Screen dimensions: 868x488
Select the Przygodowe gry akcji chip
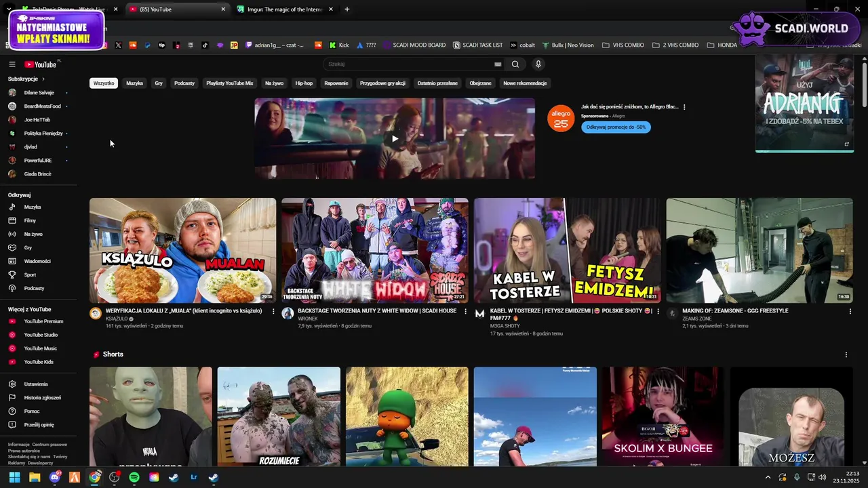click(382, 83)
